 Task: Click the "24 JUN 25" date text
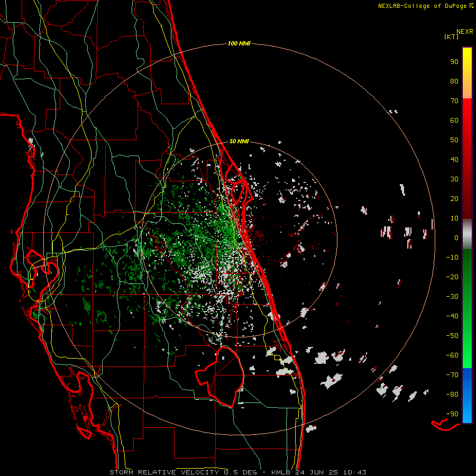pos(316,472)
